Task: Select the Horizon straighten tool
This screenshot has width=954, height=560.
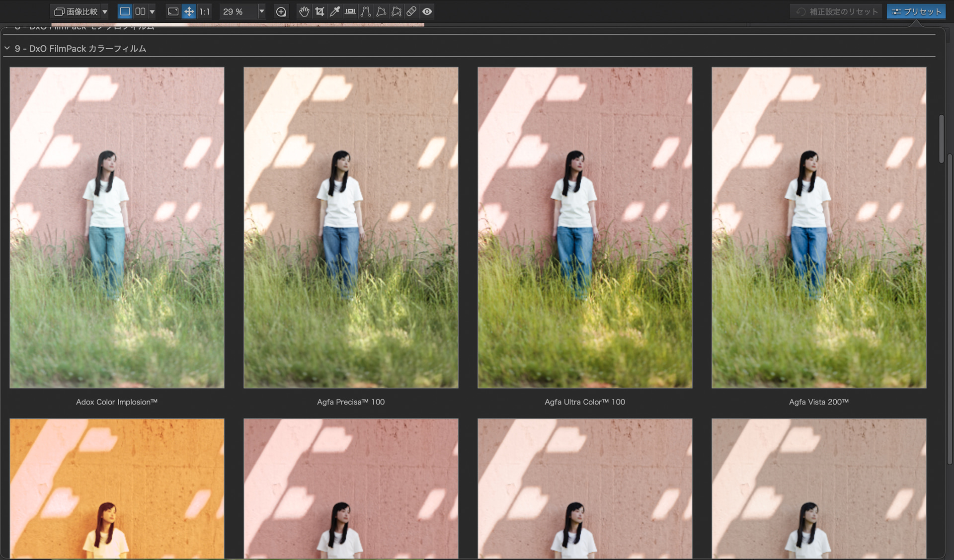Action: click(x=350, y=11)
